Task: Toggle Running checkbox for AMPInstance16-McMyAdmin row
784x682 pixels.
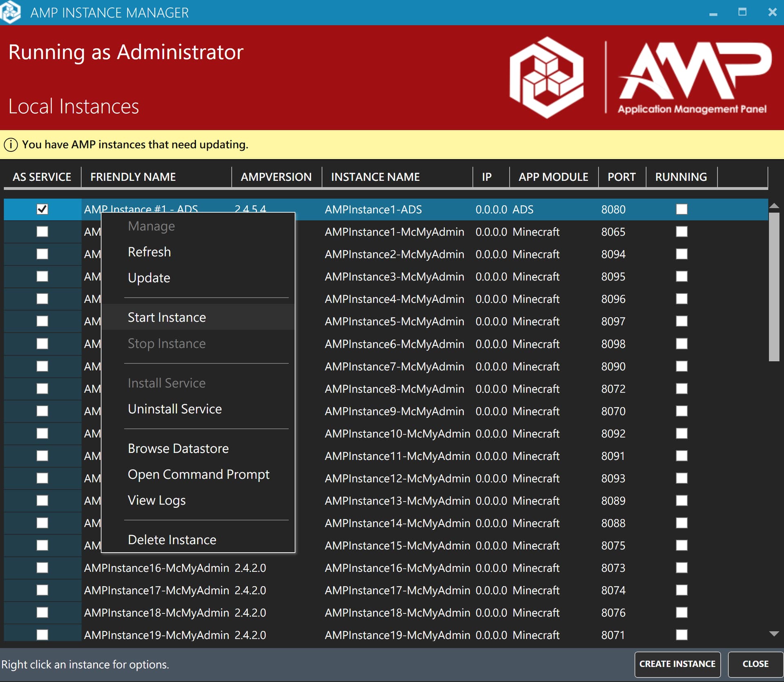Action: (x=682, y=568)
